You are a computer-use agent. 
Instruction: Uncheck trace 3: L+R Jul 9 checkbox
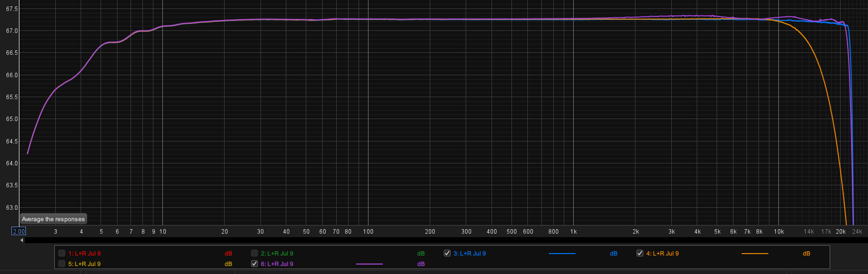tap(447, 253)
